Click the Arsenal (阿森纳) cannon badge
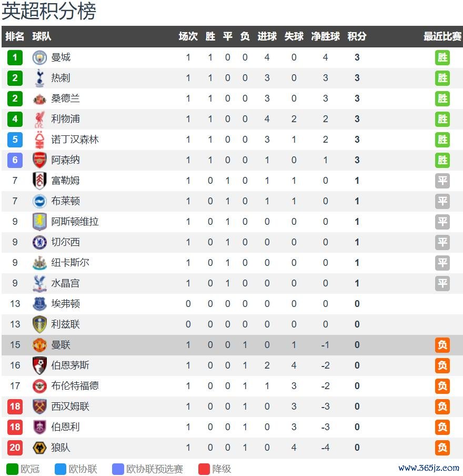The image size is (463, 476). [39, 160]
